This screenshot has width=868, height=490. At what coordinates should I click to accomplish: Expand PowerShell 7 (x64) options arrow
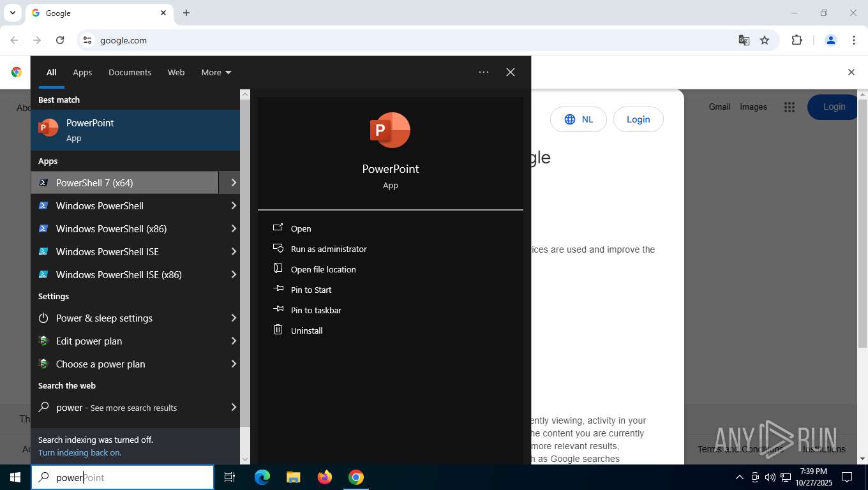tap(234, 182)
